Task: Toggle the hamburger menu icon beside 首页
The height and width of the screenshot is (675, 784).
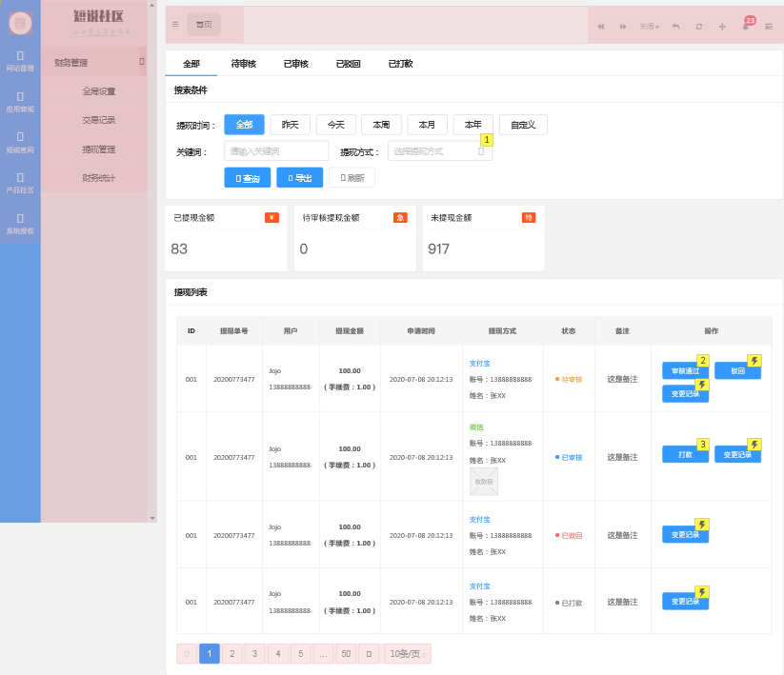Action: 175,24
